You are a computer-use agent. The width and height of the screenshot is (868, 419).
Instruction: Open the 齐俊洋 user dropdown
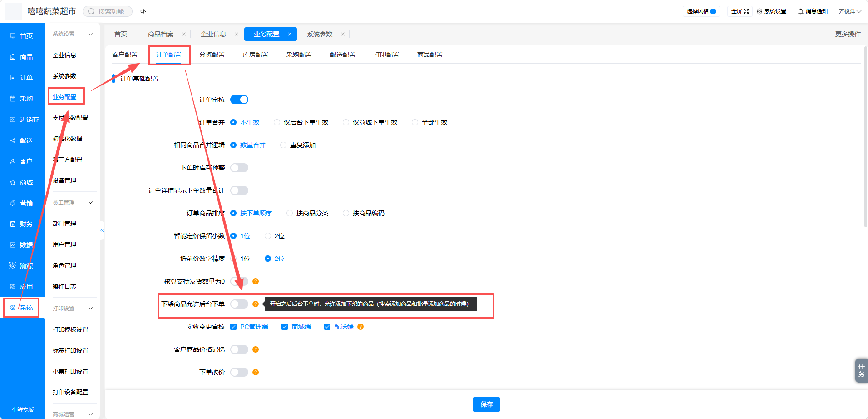pyautogui.click(x=850, y=11)
